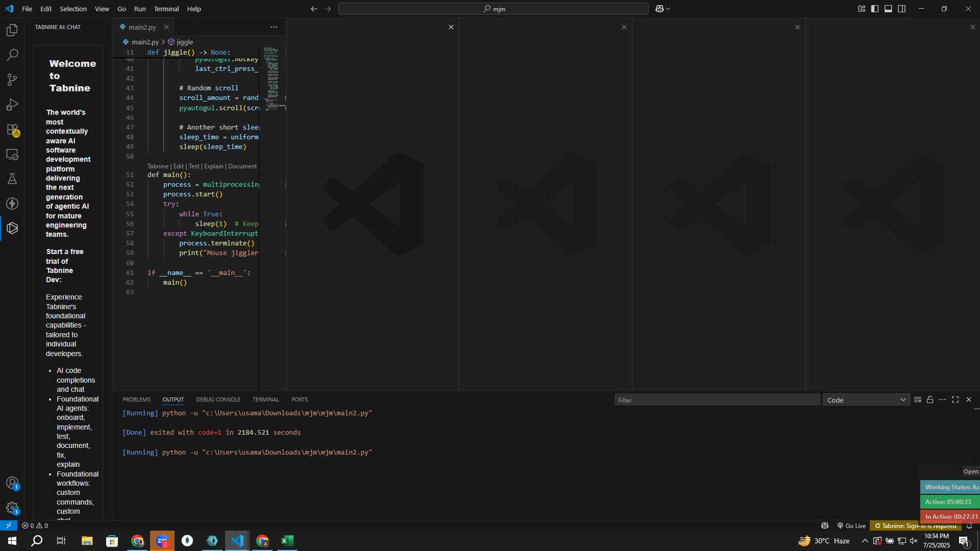Open the Run menu

coord(140,9)
